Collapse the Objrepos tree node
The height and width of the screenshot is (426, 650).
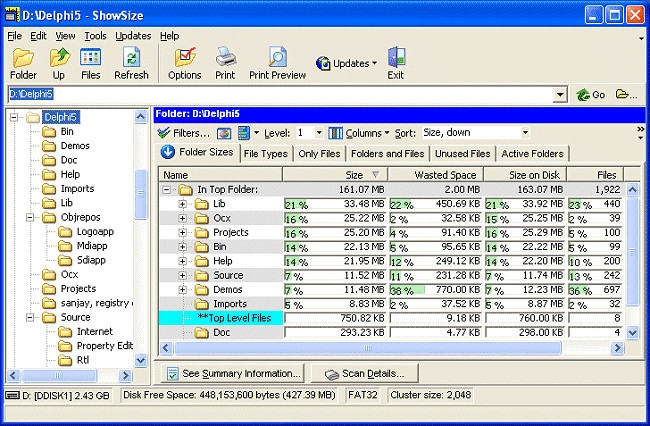[x=30, y=217]
